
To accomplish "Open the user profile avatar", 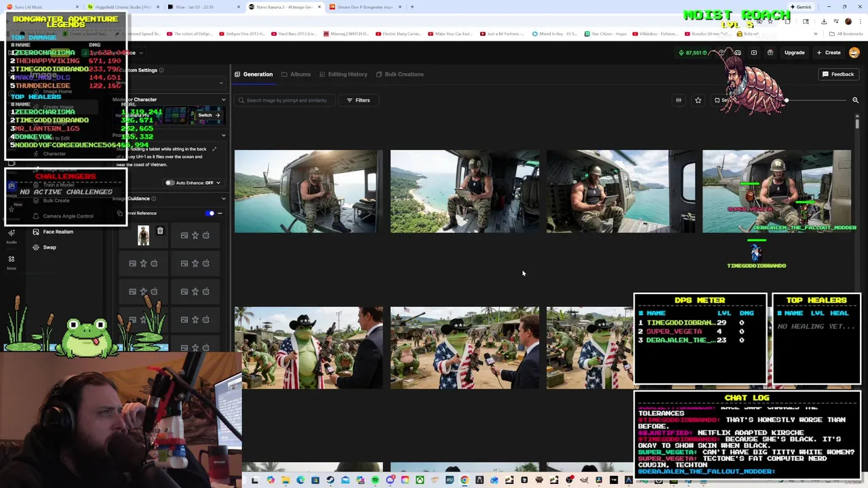I will coord(854,52).
